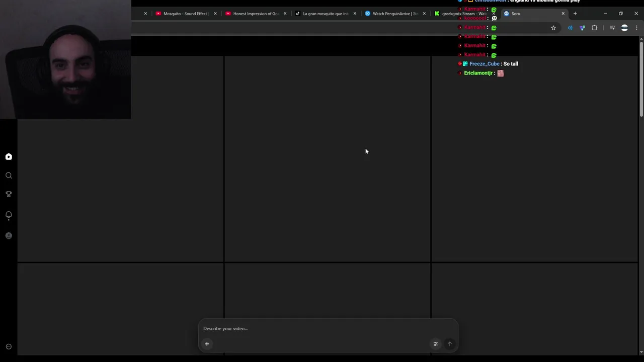Viewport: 644px width, 362px height.
Task: Add media with the plus button
Action: pyautogui.click(x=207, y=344)
